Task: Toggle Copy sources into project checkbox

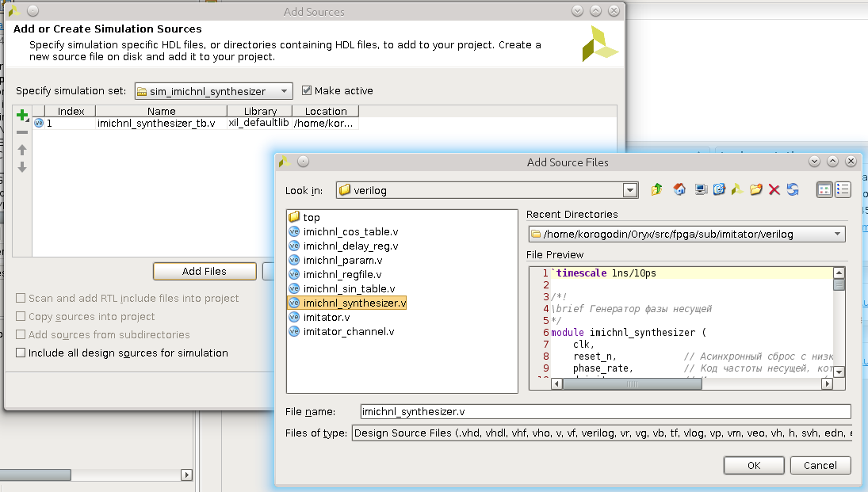Action: tap(21, 317)
